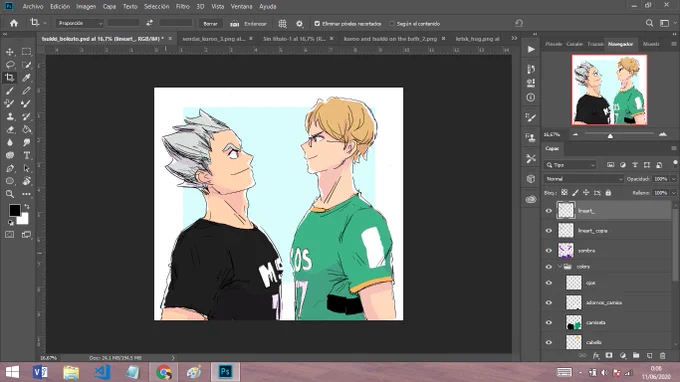Select the Eyedropper tool
The image size is (680, 382).
point(26,78)
